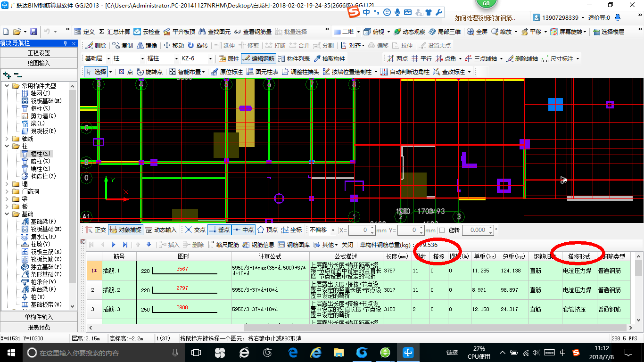Open Windows Start menu
Screen dimensions: 644x362
pos(10,352)
